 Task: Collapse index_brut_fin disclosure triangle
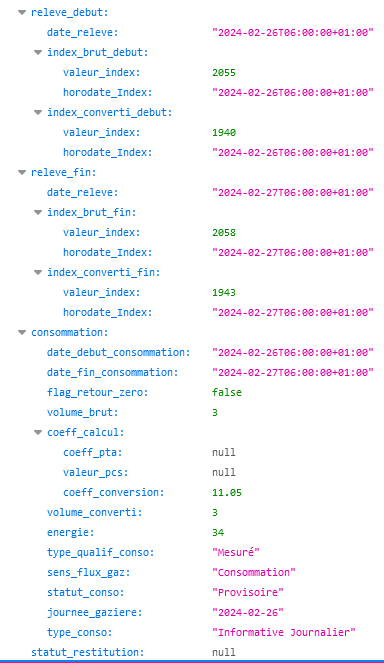click(38, 212)
